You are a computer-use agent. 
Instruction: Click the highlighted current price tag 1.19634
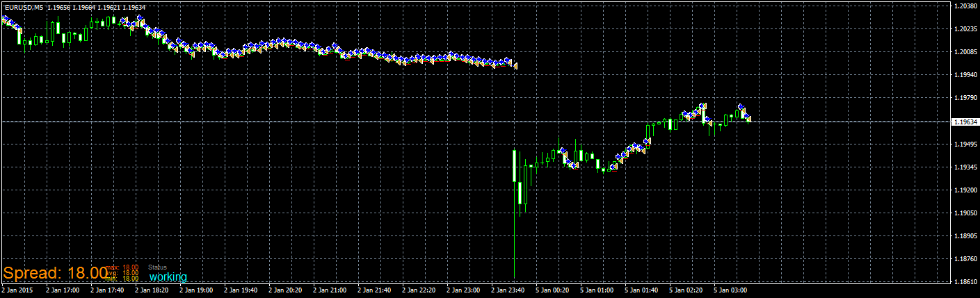point(964,122)
